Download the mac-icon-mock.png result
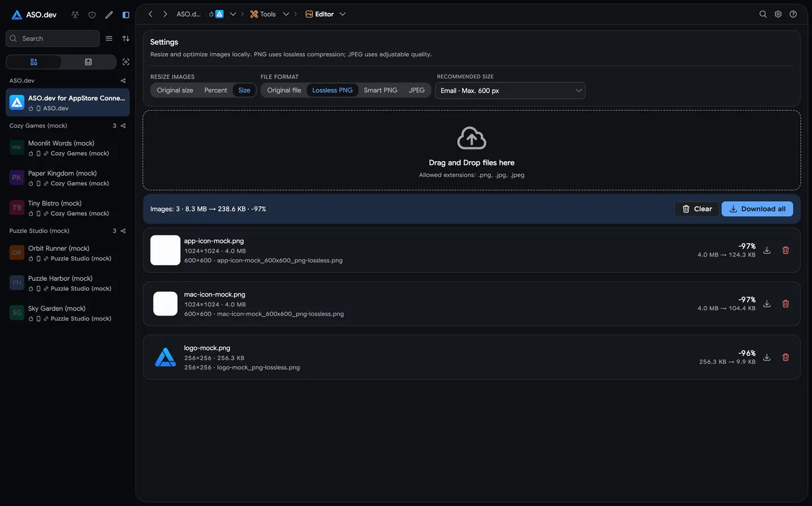 coord(767,304)
